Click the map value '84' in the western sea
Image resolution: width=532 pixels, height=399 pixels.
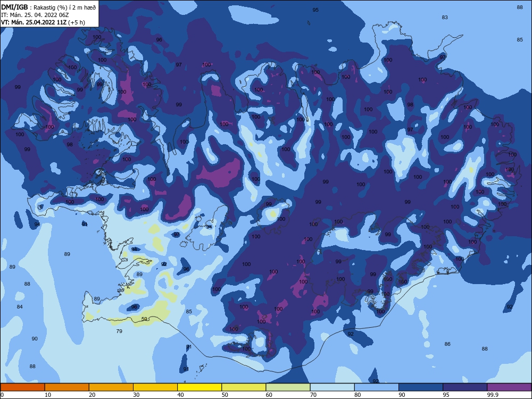(x=20, y=307)
